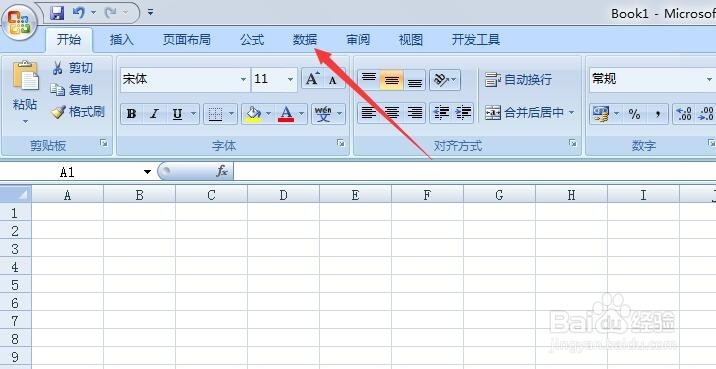
Task: Undo the last action
Action: coord(79,13)
